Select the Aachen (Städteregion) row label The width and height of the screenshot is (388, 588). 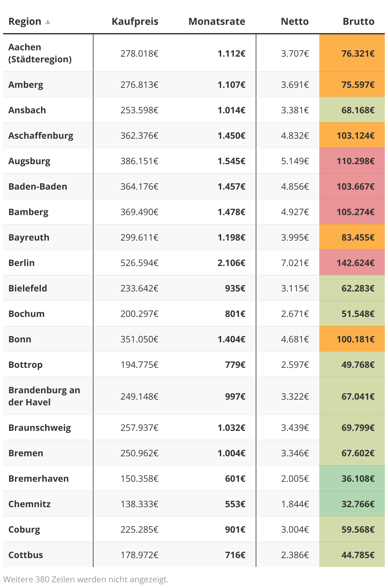[40, 53]
